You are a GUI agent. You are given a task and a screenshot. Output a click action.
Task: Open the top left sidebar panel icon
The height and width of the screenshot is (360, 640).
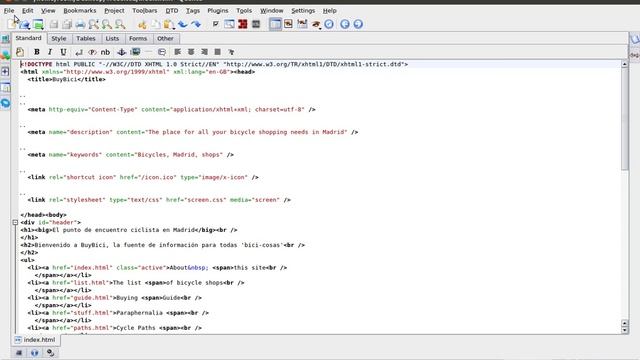[5, 39]
